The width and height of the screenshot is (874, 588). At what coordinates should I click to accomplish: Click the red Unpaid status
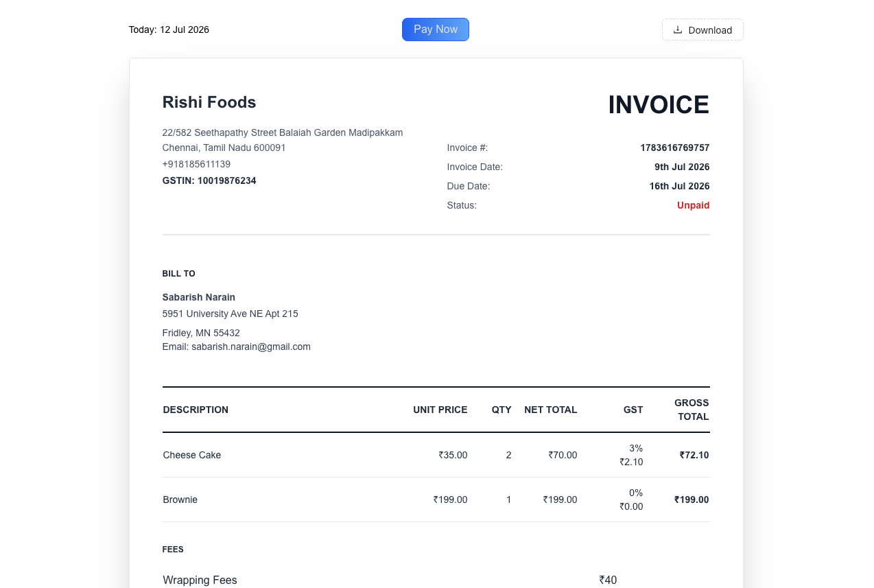tap(694, 205)
